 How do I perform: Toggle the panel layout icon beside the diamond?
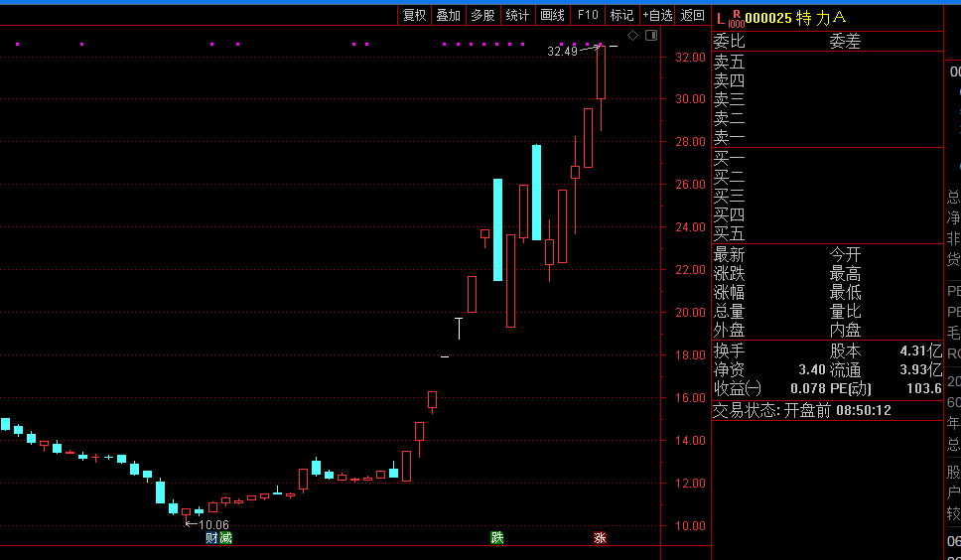(x=651, y=36)
